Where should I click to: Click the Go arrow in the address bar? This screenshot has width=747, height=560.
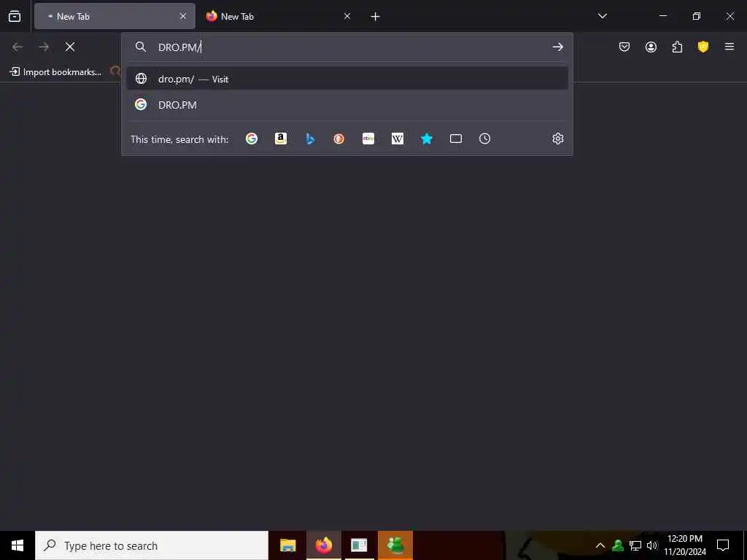click(x=558, y=47)
